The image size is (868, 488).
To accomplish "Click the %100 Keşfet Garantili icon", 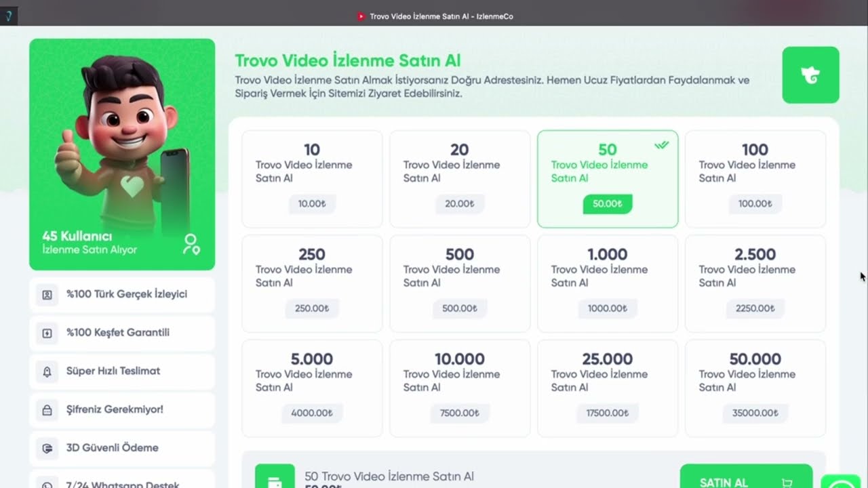I will click(x=47, y=333).
